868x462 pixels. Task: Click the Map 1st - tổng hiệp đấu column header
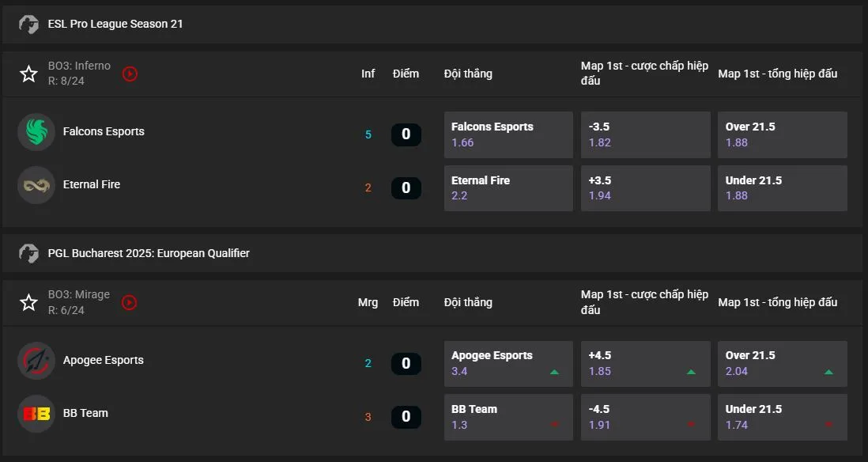tap(778, 74)
